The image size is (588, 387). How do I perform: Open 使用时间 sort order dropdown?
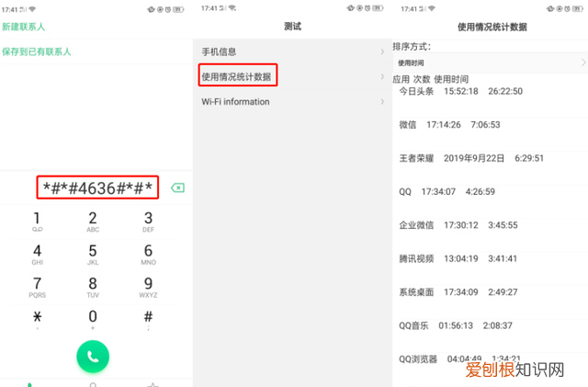pyautogui.click(x=490, y=63)
